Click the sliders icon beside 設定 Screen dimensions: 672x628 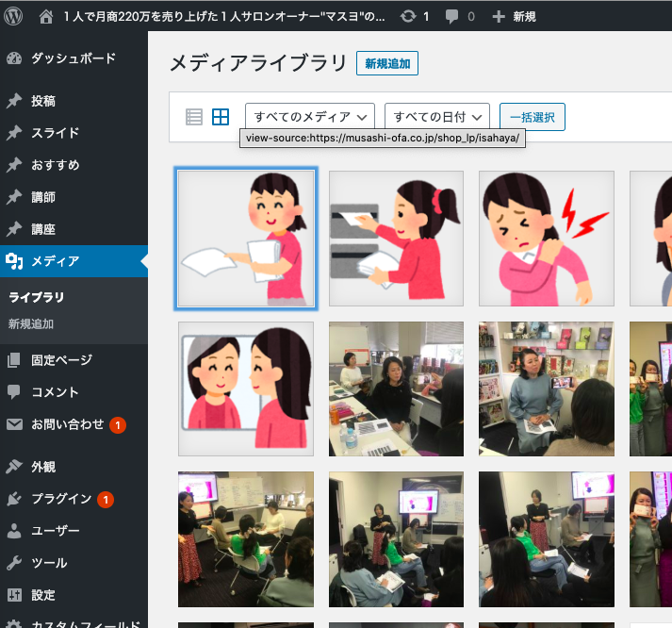click(x=14, y=595)
